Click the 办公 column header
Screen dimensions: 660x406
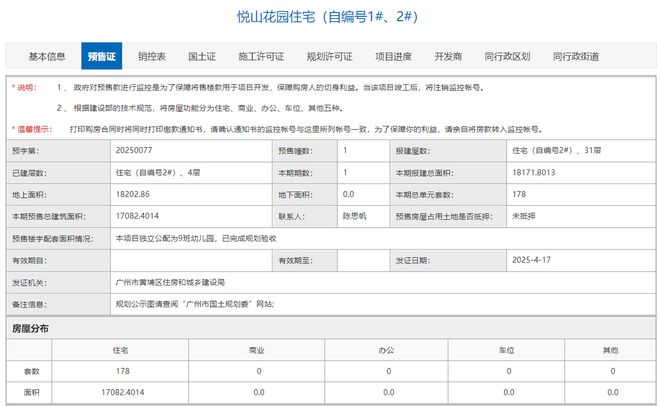386,350
